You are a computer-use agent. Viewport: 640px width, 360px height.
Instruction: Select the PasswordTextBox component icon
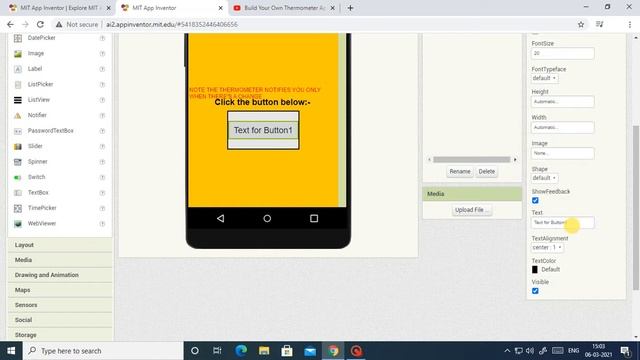tap(18, 131)
